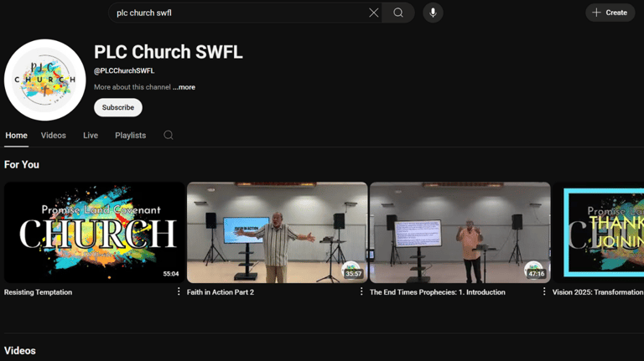The height and width of the screenshot is (361, 644).
Task: Play The End Times Prophecies thumbnail
Action: pos(460,232)
